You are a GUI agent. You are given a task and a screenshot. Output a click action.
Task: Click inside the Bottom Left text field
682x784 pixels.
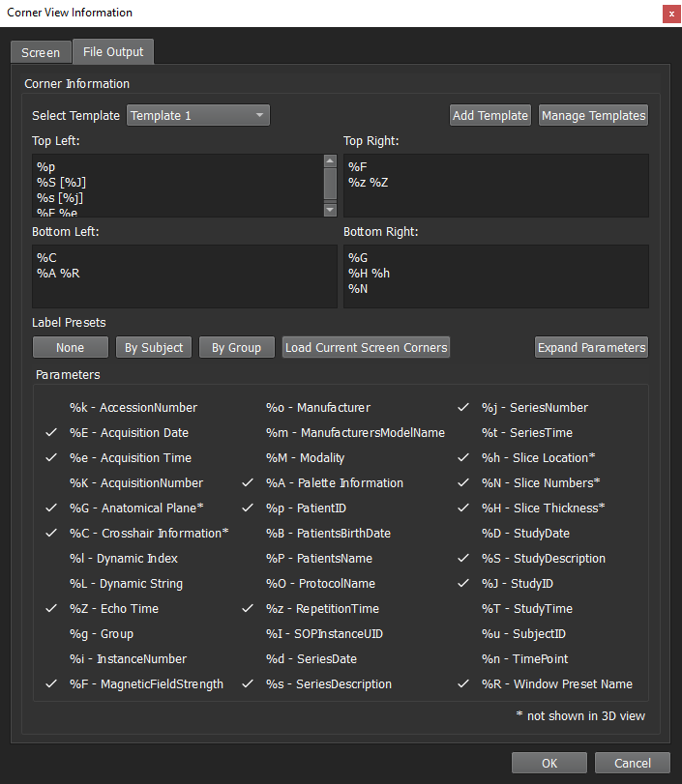click(184, 276)
